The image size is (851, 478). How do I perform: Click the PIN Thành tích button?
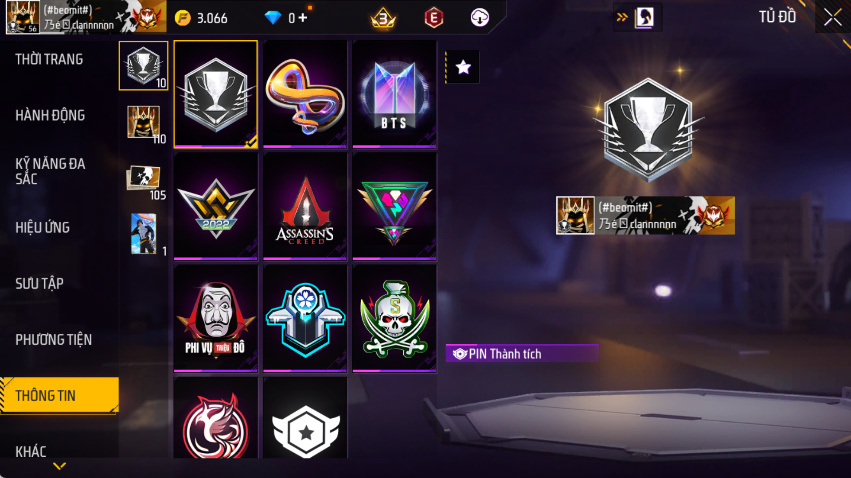tap(522, 354)
